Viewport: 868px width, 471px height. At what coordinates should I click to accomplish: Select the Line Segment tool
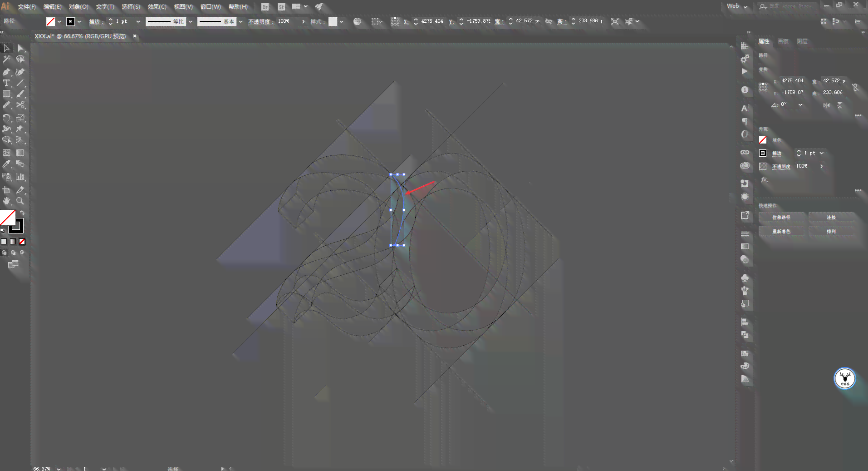tap(20, 83)
